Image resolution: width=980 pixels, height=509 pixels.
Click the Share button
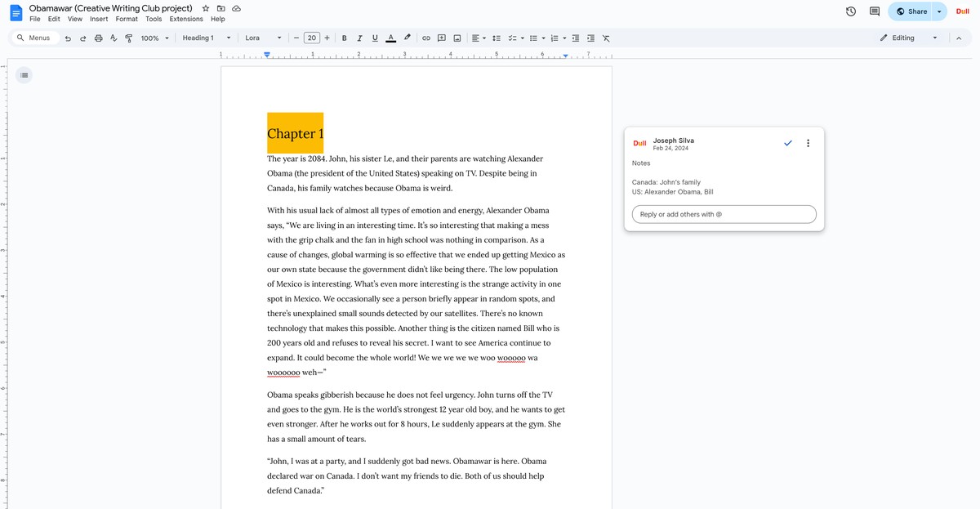(x=911, y=11)
